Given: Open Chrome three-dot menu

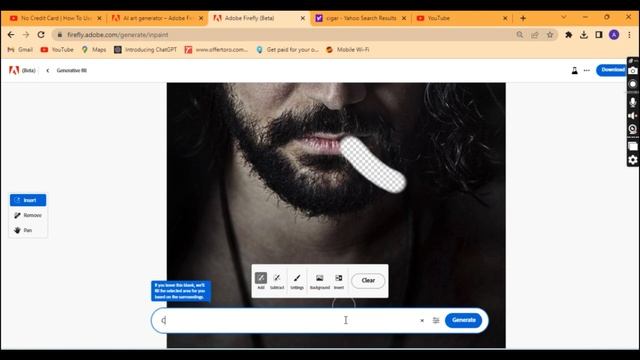Looking at the screenshot, I should pyautogui.click(x=629, y=35).
